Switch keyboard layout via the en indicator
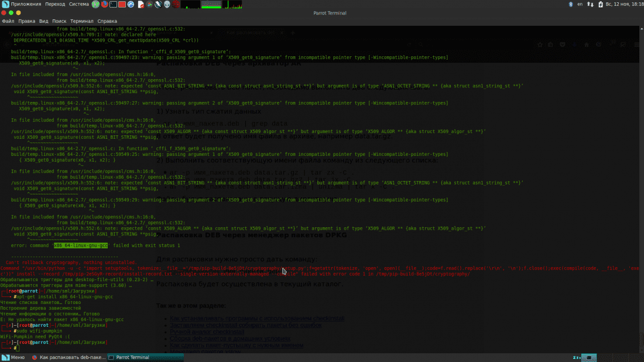This screenshot has height=362, width=644. pyautogui.click(x=580, y=4)
